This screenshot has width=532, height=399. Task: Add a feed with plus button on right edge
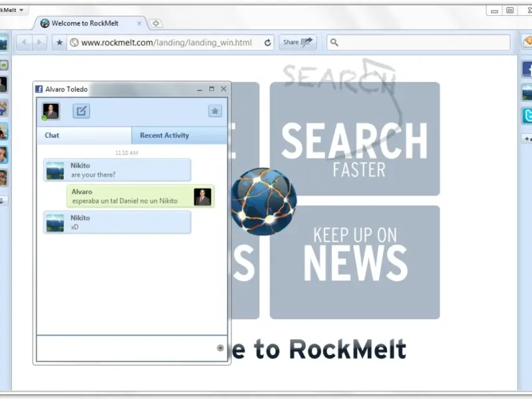tap(527, 139)
